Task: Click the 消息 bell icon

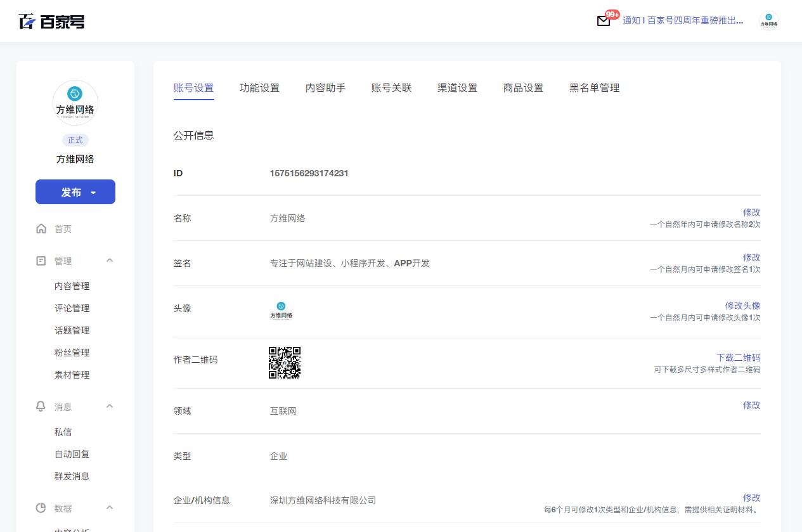Action: point(41,406)
